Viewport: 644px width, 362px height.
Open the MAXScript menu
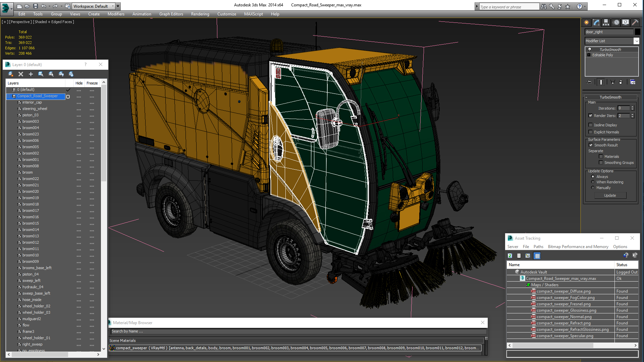click(254, 14)
